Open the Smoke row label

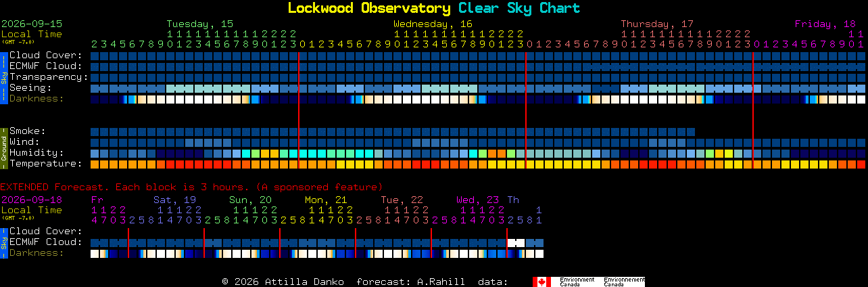(x=28, y=131)
